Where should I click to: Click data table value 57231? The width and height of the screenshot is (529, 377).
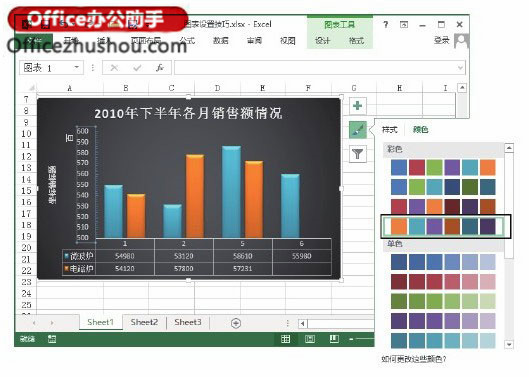pyautogui.click(x=243, y=269)
